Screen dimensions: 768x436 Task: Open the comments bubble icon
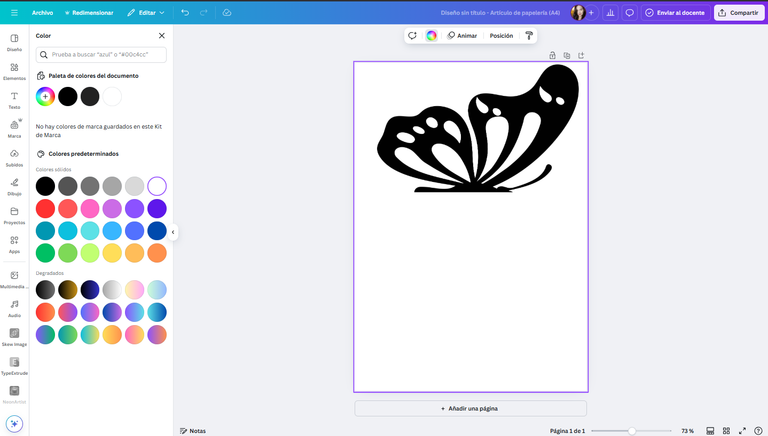click(629, 13)
